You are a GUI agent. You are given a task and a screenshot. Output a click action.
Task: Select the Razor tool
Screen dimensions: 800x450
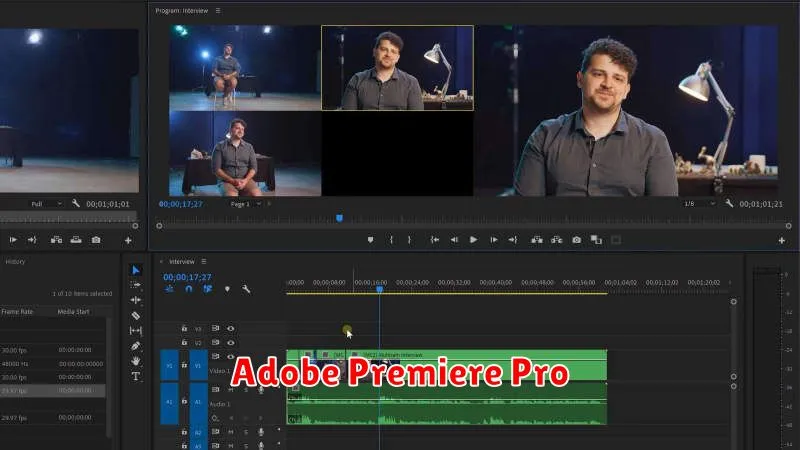(x=136, y=316)
